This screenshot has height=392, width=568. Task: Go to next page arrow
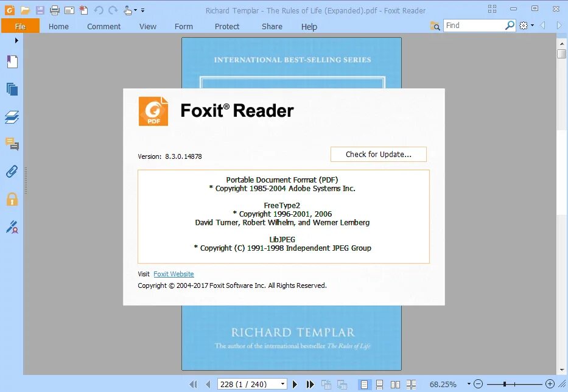(295, 384)
